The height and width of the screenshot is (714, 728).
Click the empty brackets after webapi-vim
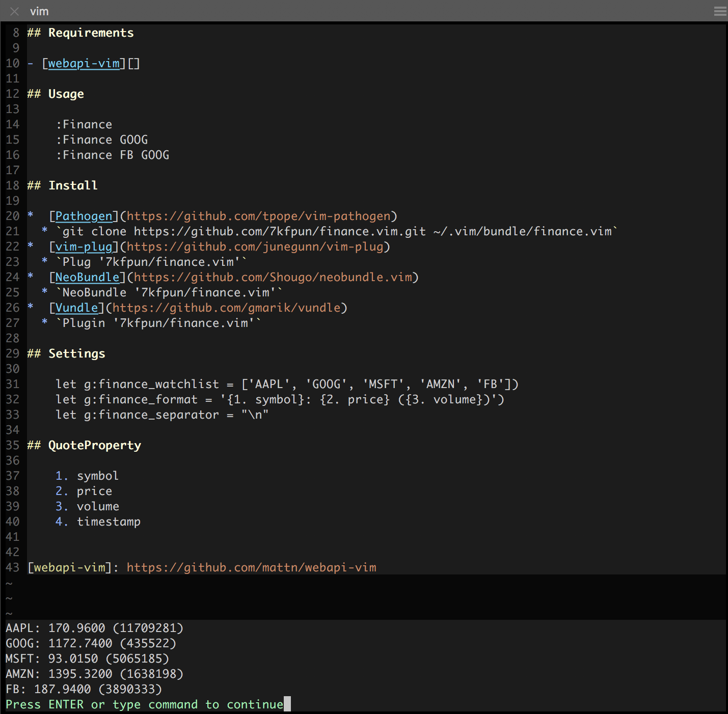point(134,64)
